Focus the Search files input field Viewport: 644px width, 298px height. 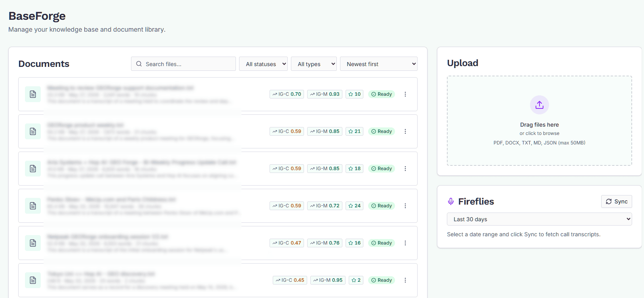[x=183, y=64]
